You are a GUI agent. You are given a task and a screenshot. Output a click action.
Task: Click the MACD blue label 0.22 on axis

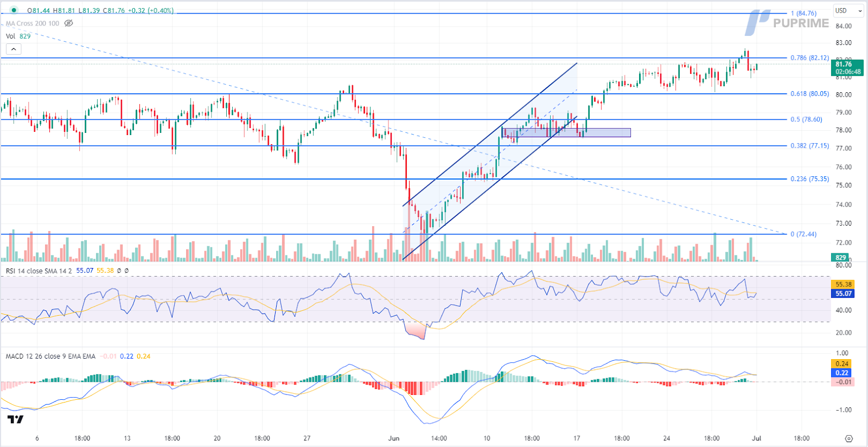point(842,373)
